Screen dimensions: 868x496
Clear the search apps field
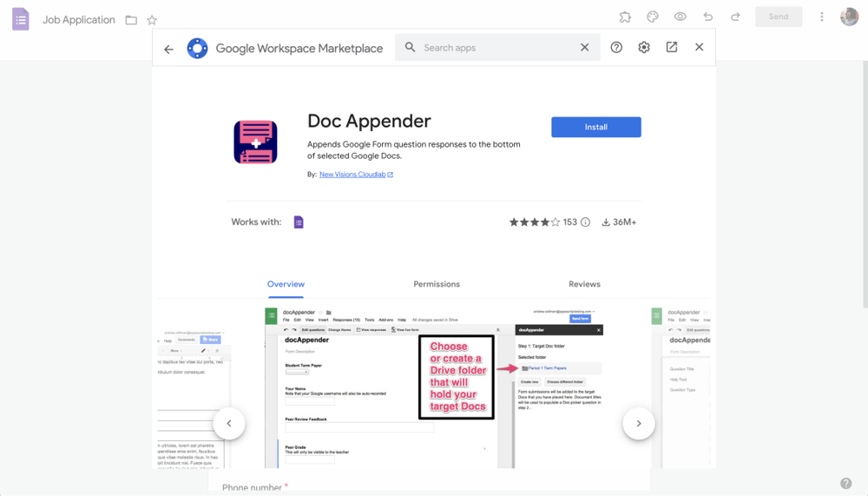click(x=584, y=48)
